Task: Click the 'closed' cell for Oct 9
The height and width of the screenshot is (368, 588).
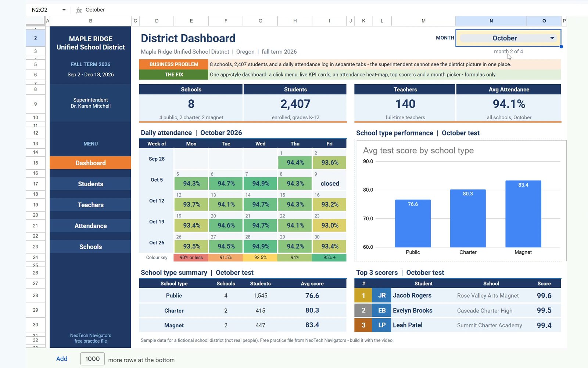Action: (x=330, y=184)
